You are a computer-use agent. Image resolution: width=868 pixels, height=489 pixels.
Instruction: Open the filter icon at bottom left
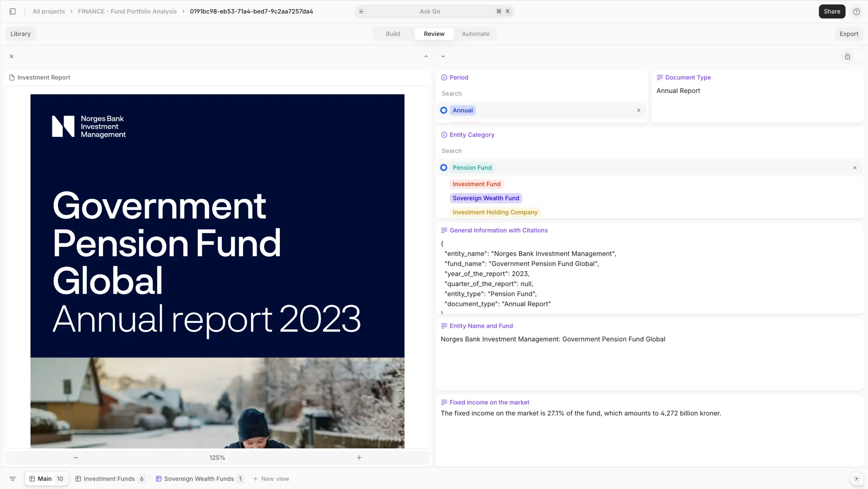[12, 479]
